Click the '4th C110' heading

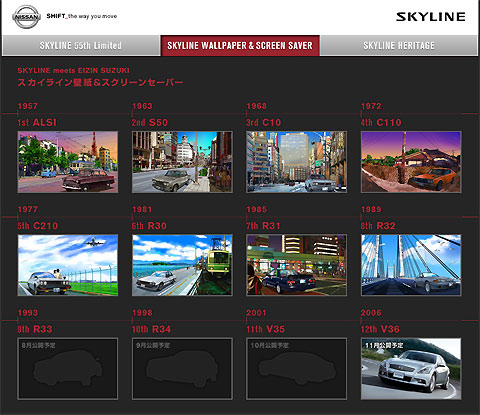(381, 122)
